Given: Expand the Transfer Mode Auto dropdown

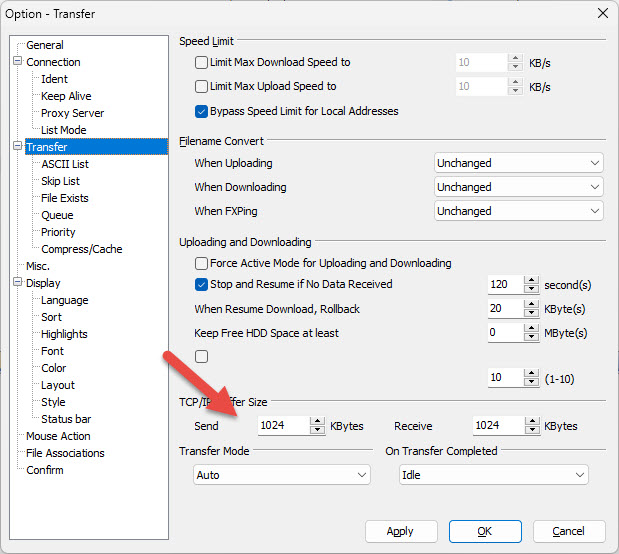Looking at the screenshot, I should coord(281,475).
